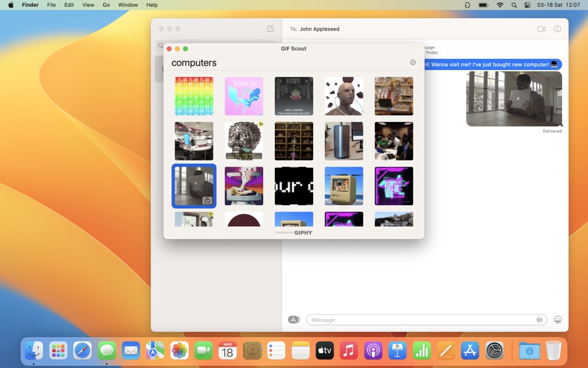Open GIF Scout history button beside search
This screenshot has height=368, width=588.
click(x=413, y=63)
